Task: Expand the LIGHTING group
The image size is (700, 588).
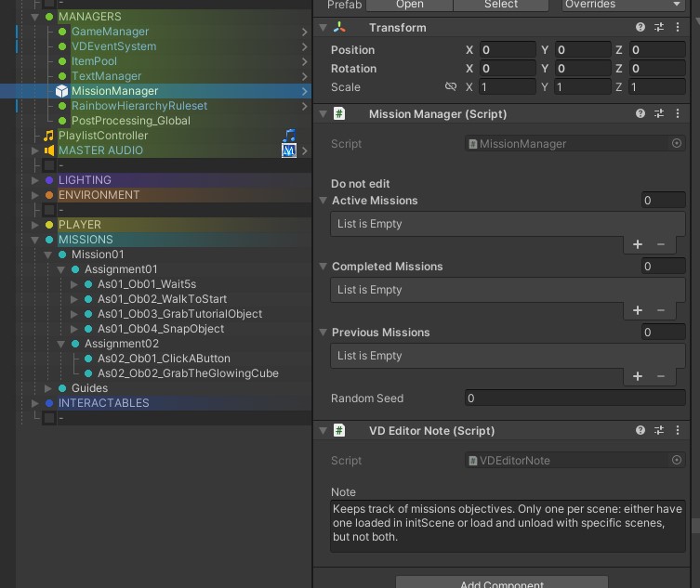Action: click(35, 180)
